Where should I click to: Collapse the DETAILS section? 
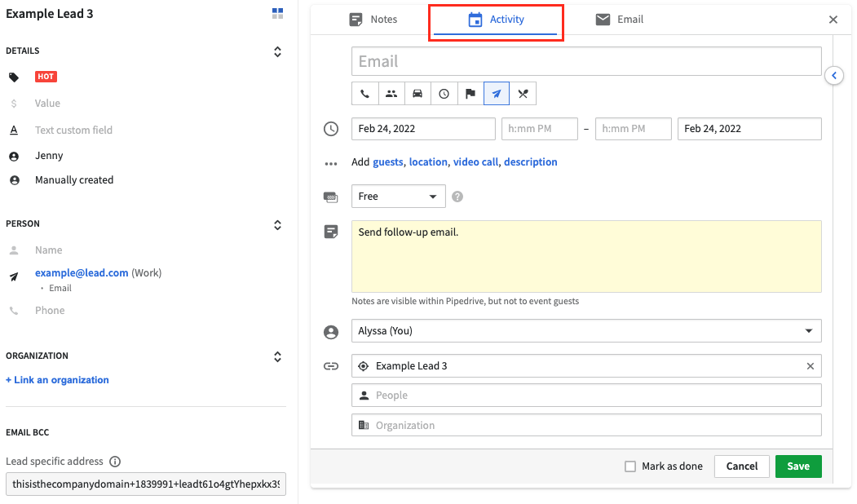[278, 51]
